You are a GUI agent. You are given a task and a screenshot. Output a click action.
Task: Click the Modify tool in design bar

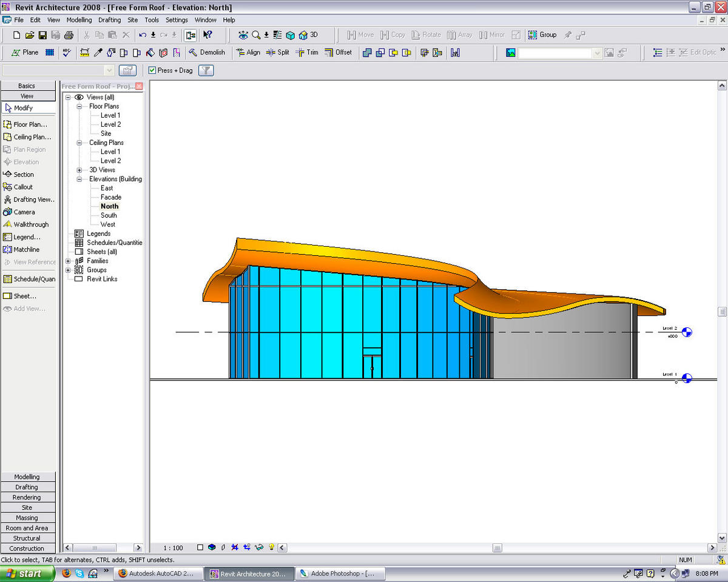pos(28,108)
